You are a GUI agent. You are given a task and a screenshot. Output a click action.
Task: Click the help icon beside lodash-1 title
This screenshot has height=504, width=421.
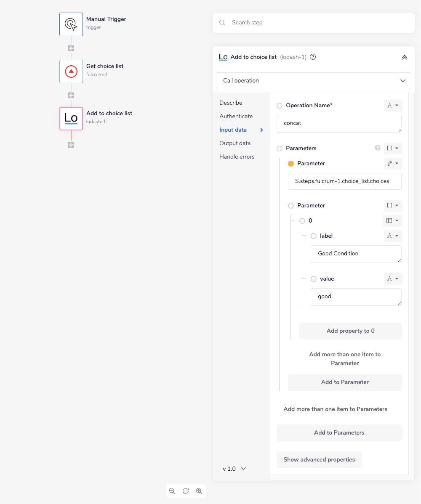(x=313, y=57)
